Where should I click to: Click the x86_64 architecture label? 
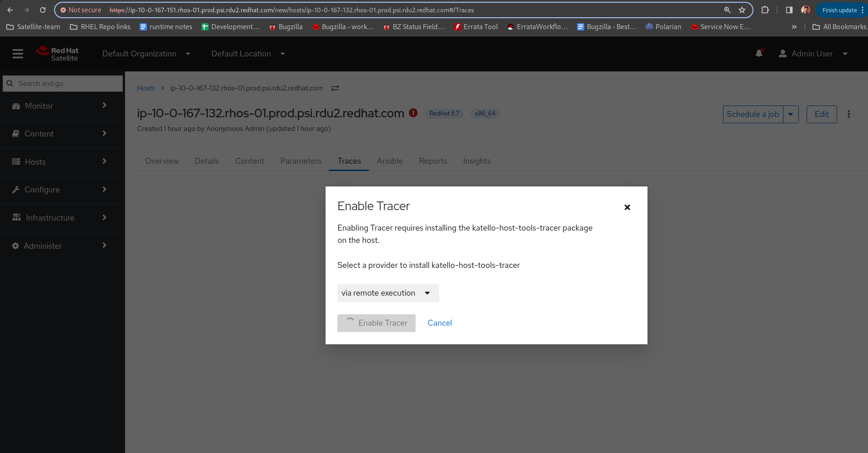485,114
